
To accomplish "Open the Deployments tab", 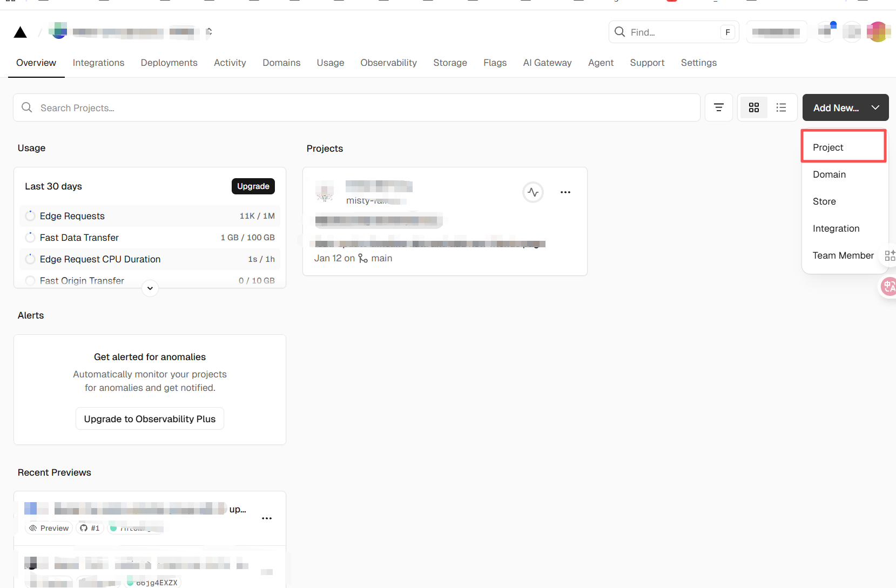I will click(169, 63).
